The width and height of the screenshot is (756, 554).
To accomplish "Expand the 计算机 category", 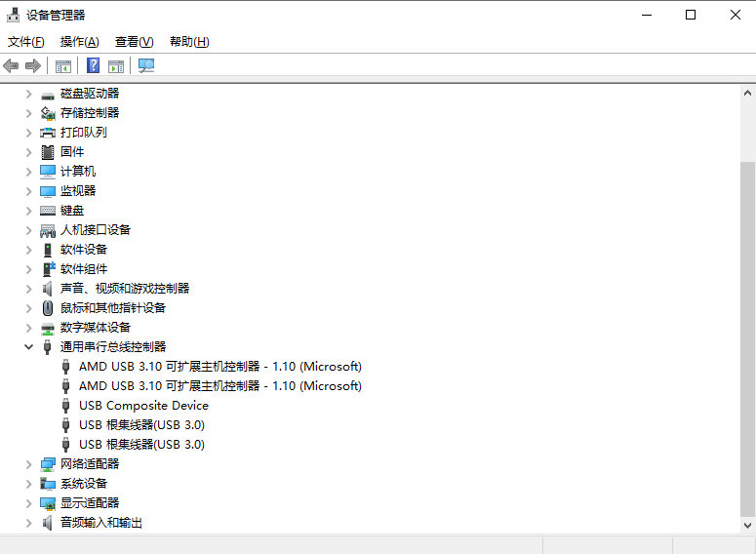I will [29, 172].
